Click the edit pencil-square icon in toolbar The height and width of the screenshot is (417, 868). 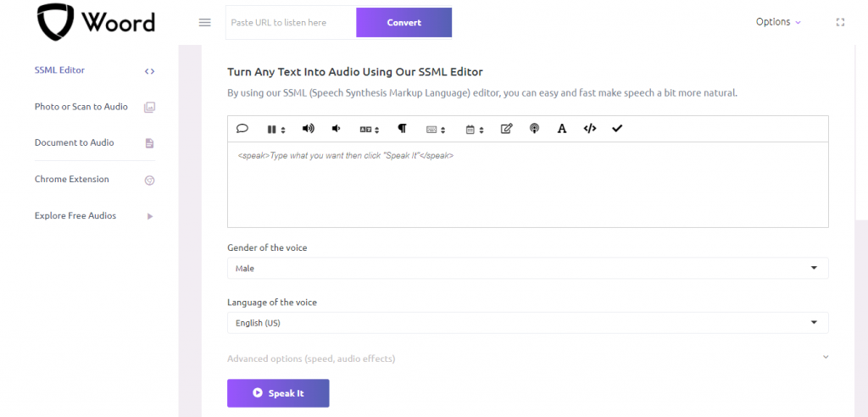coord(506,129)
